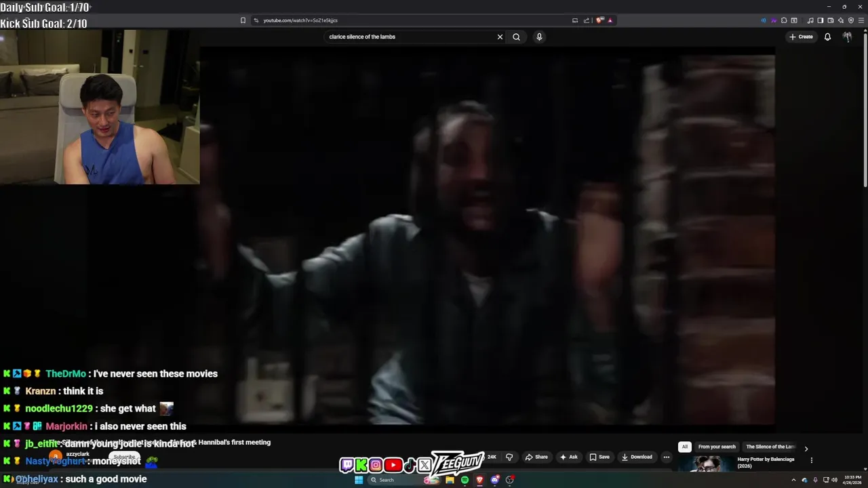Screen dimensions: 868x488
Task: Click the cast screen icon in address bar
Action: [575, 20]
